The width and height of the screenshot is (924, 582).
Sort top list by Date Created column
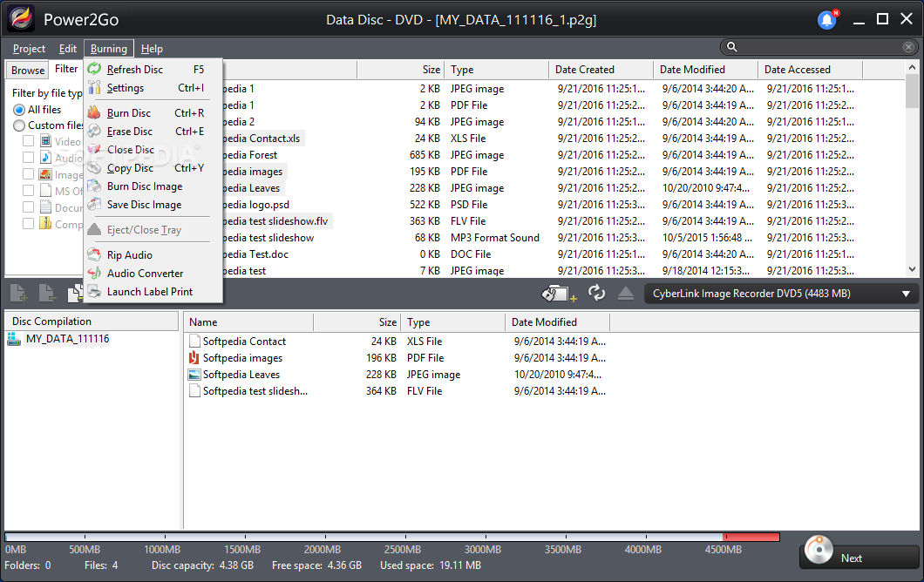click(x=601, y=70)
